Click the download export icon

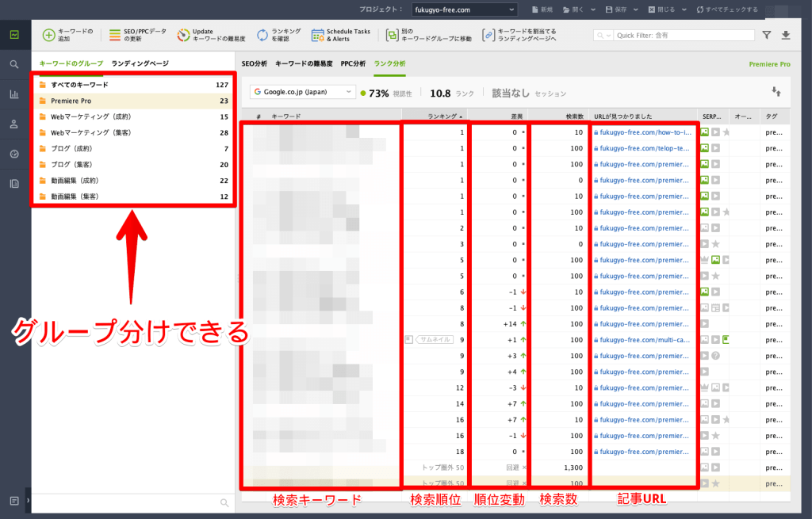click(786, 35)
